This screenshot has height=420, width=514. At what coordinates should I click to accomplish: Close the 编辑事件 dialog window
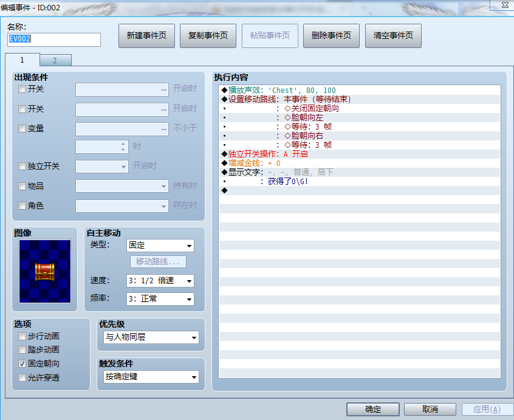coord(504,5)
